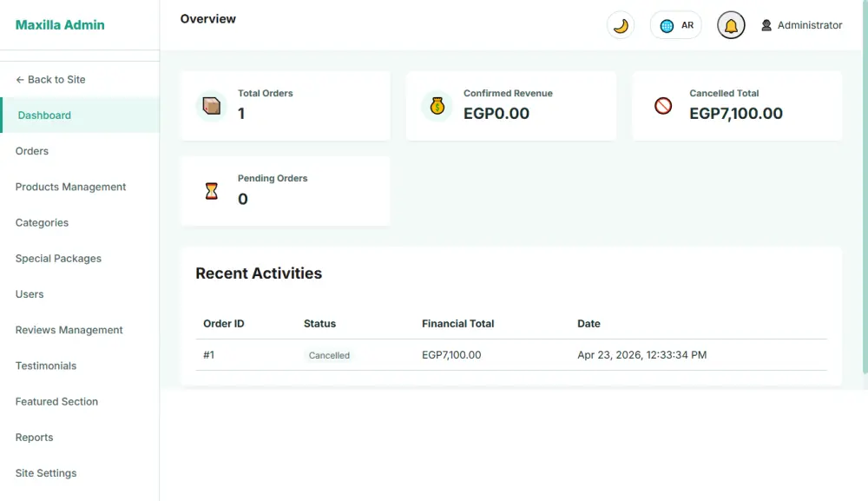Toggle dark mode with moon icon
This screenshot has height=501, width=868.
[621, 25]
